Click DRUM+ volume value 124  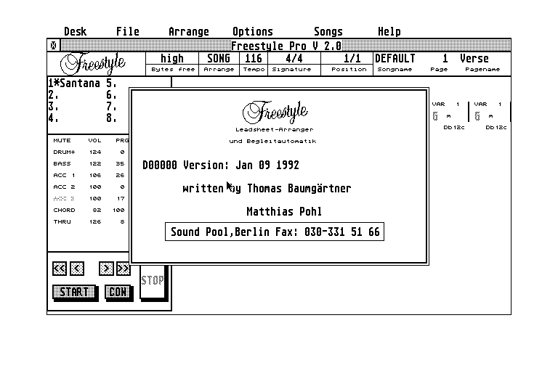pos(95,152)
